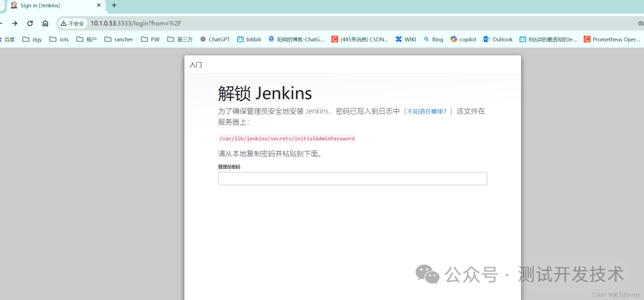
Task: Open the iots bookmark folder
Action: pyautogui.click(x=59, y=39)
